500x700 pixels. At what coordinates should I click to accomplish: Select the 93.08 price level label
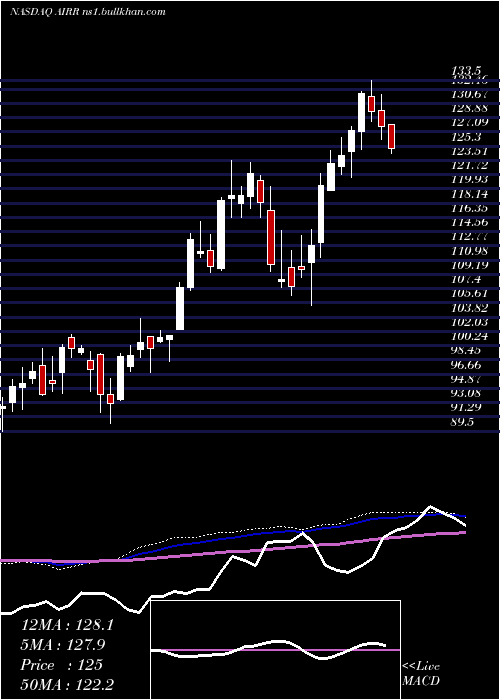click(x=468, y=393)
